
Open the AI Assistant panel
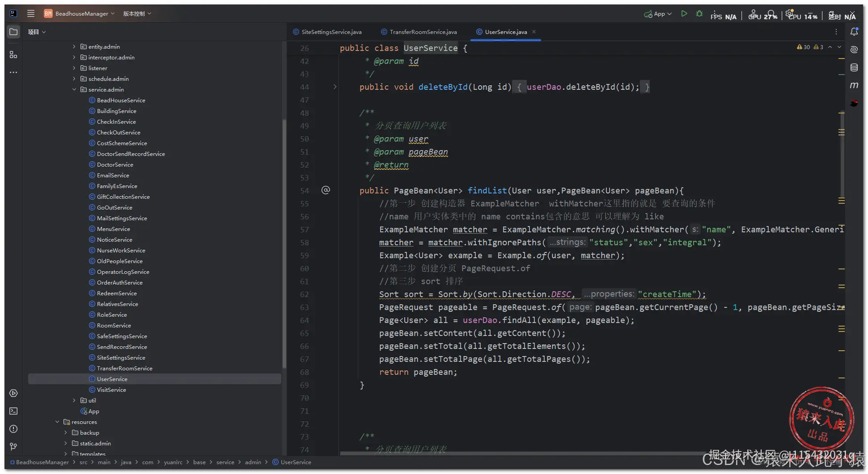click(854, 50)
